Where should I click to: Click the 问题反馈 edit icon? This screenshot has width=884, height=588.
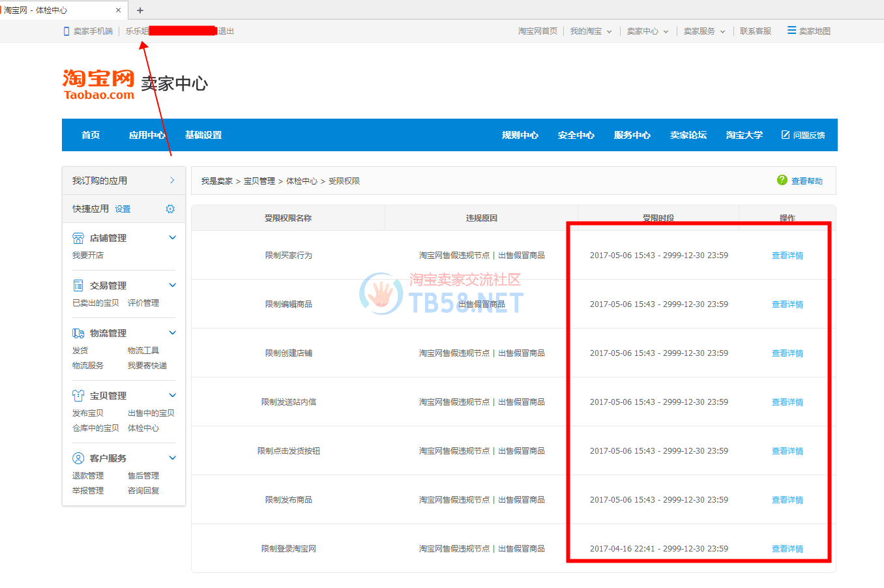click(786, 135)
